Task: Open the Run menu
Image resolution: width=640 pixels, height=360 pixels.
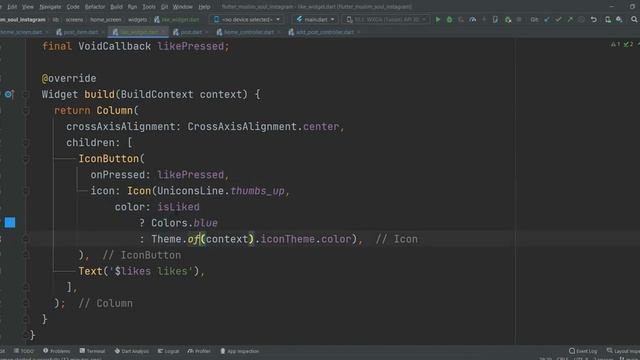Action: [132, 7]
